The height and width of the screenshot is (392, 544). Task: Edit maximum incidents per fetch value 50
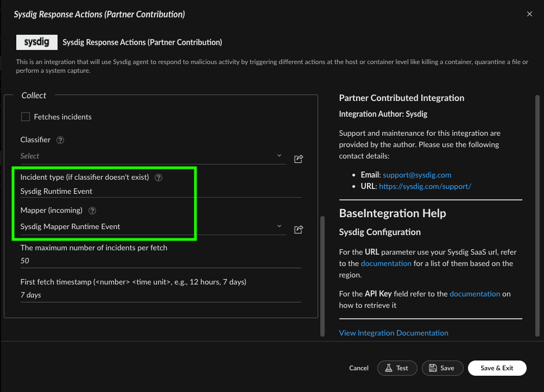161,261
